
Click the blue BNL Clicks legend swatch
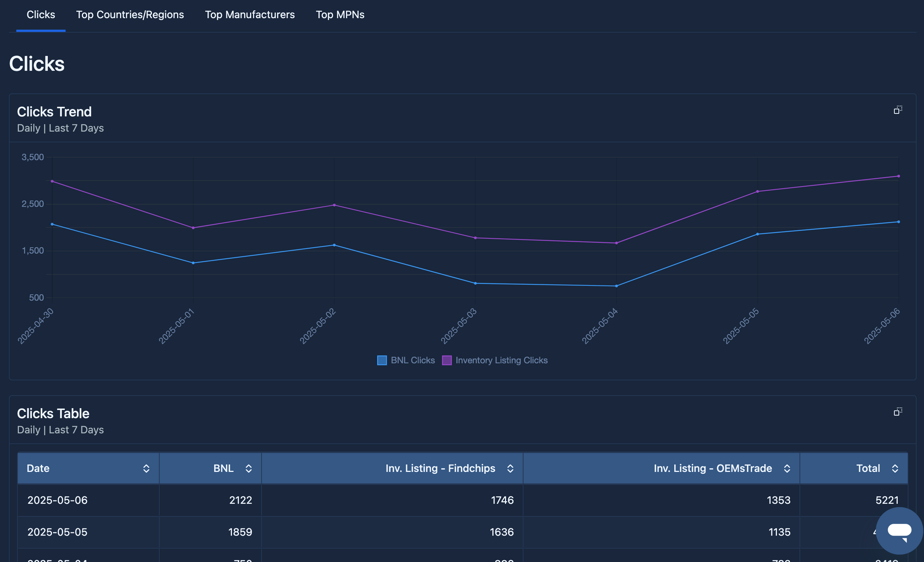(382, 360)
